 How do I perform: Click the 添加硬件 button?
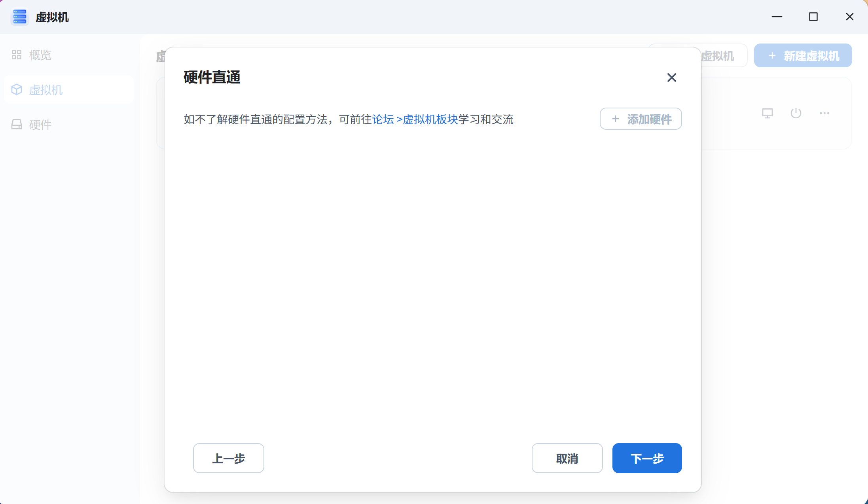tap(641, 119)
